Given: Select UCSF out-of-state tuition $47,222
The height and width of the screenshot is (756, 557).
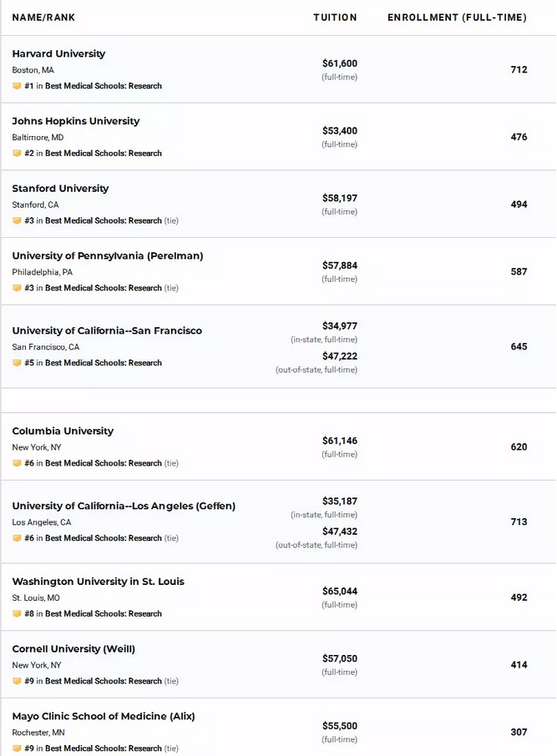Looking at the screenshot, I should [340, 356].
